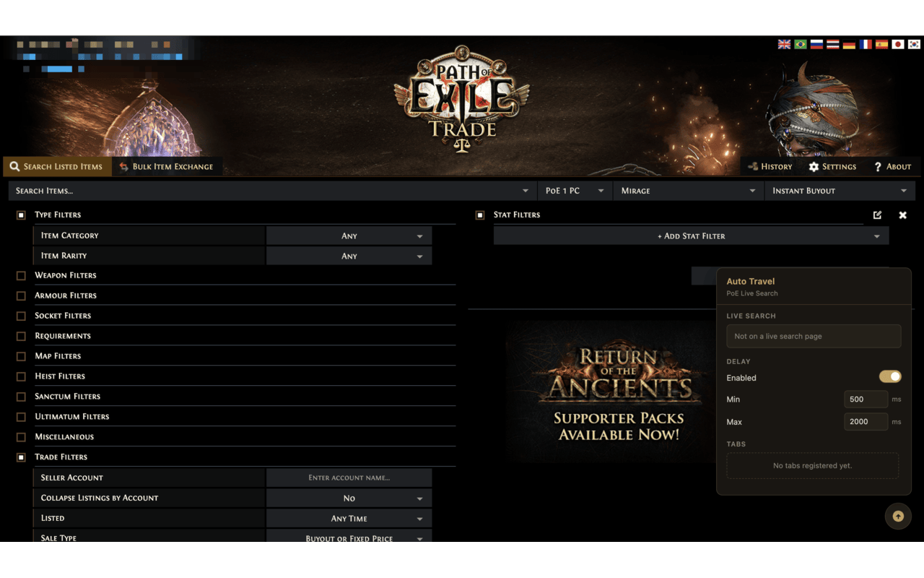Screen dimensions: 924x578
Task: Enable the Sanctum Filters checkbox
Action: click(21, 397)
